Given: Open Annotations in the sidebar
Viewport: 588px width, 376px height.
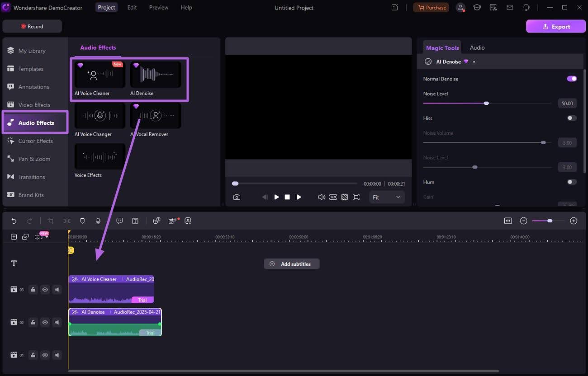Looking at the screenshot, I should [x=34, y=87].
